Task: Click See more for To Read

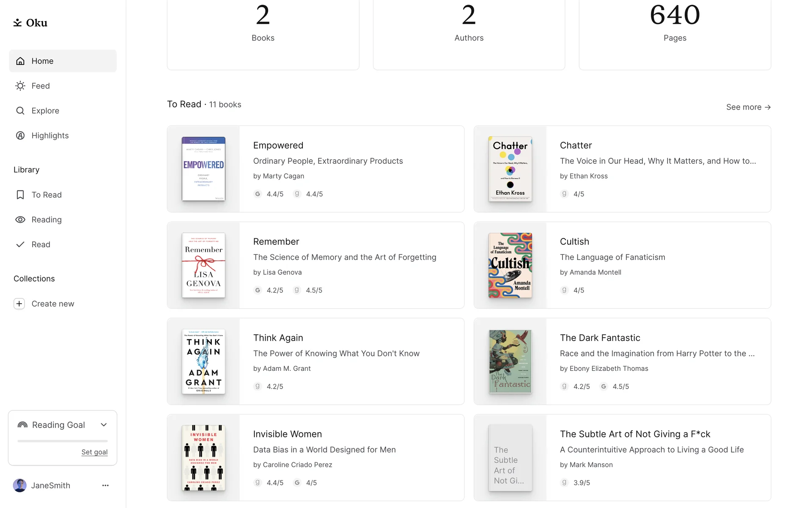Action: [x=748, y=107]
